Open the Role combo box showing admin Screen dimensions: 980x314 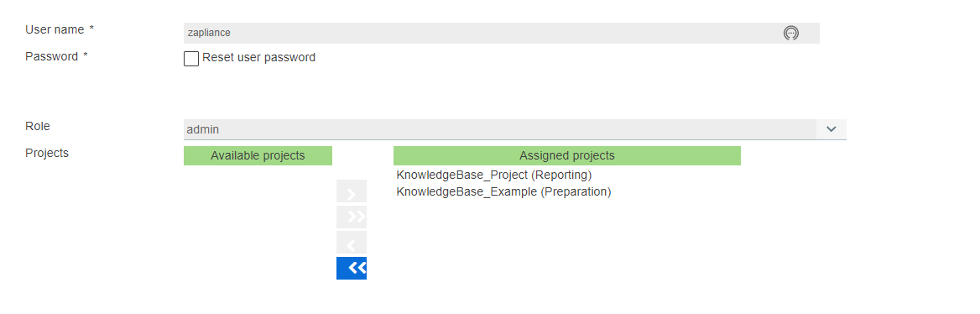[515, 129]
